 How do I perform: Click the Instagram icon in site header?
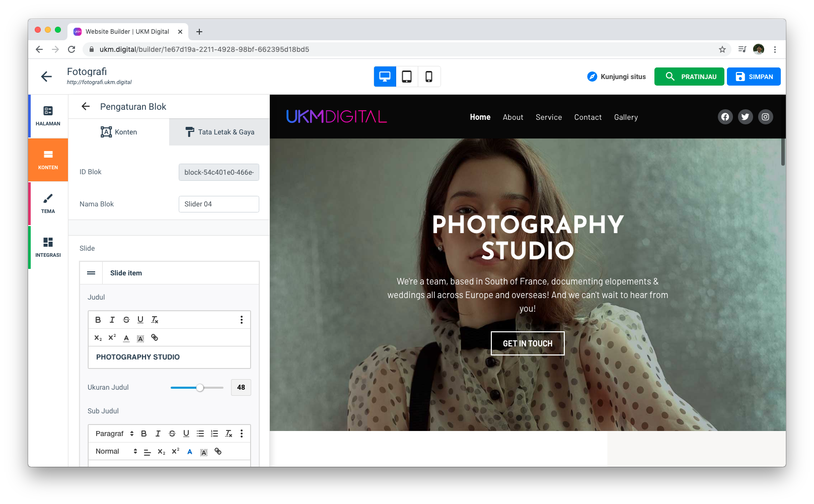pyautogui.click(x=765, y=117)
